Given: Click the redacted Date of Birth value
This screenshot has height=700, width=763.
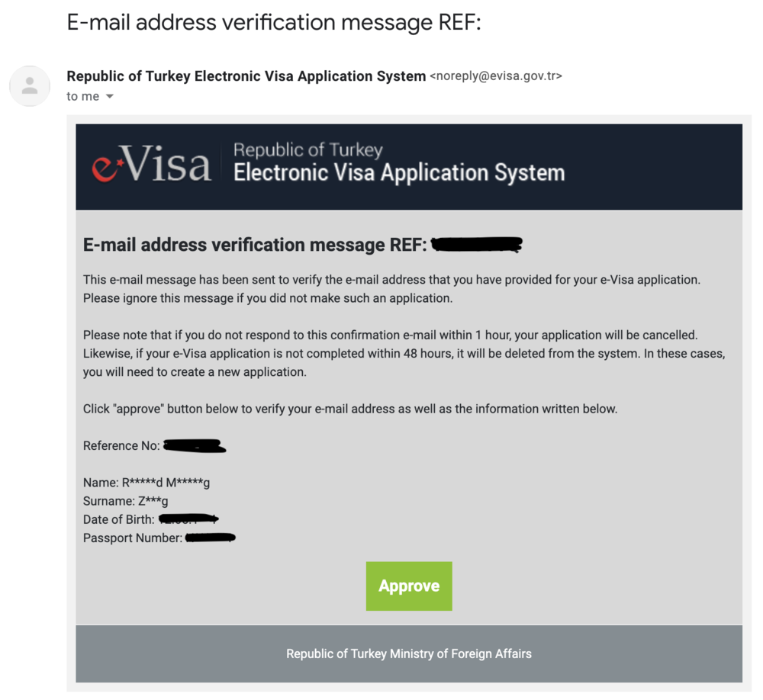Looking at the screenshot, I should [x=193, y=519].
